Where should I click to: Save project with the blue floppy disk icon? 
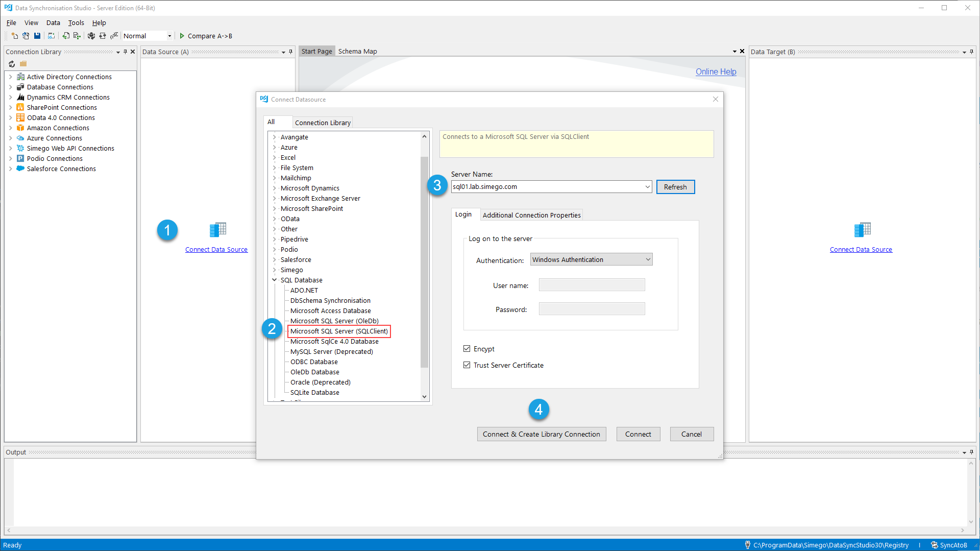click(x=37, y=36)
